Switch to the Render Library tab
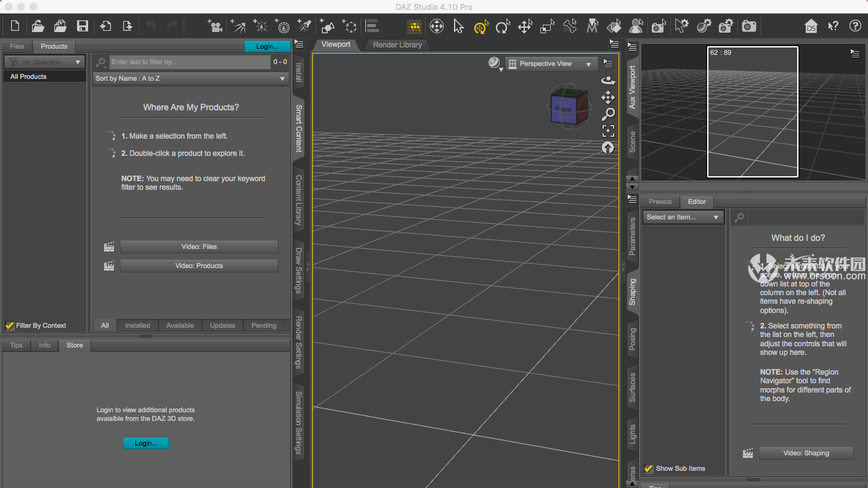Screen dimensions: 868x488 click(x=397, y=44)
